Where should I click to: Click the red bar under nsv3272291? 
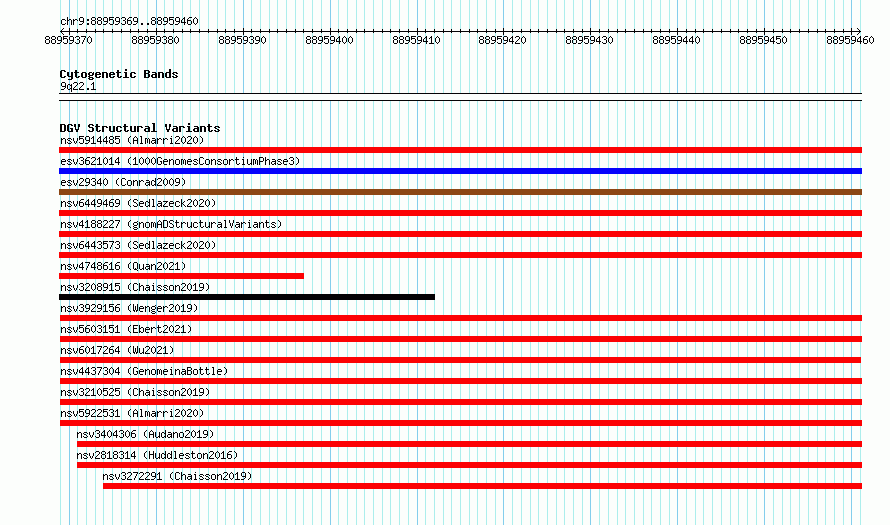[x=482, y=486]
